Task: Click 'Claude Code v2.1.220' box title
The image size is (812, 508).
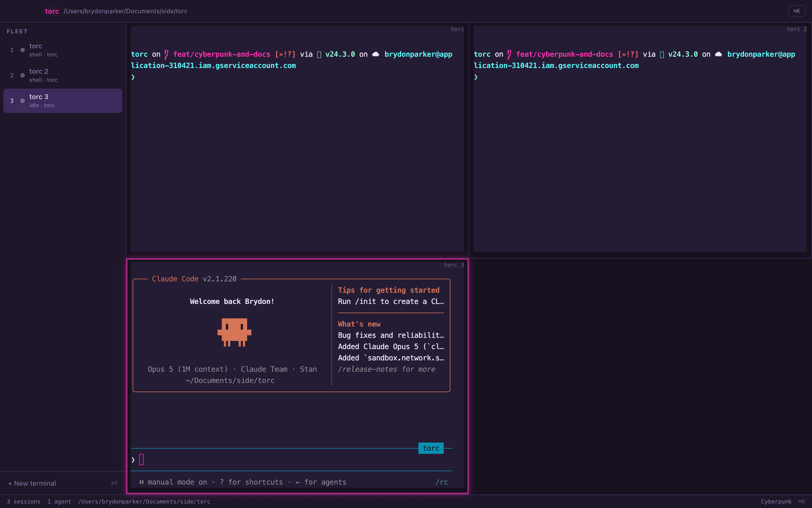Action: click(194, 279)
